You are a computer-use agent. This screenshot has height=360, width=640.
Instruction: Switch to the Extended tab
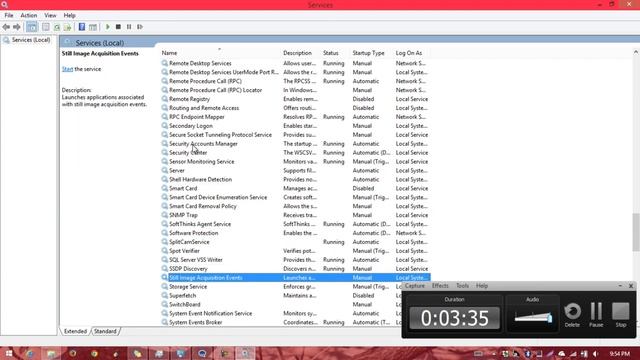click(76, 331)
